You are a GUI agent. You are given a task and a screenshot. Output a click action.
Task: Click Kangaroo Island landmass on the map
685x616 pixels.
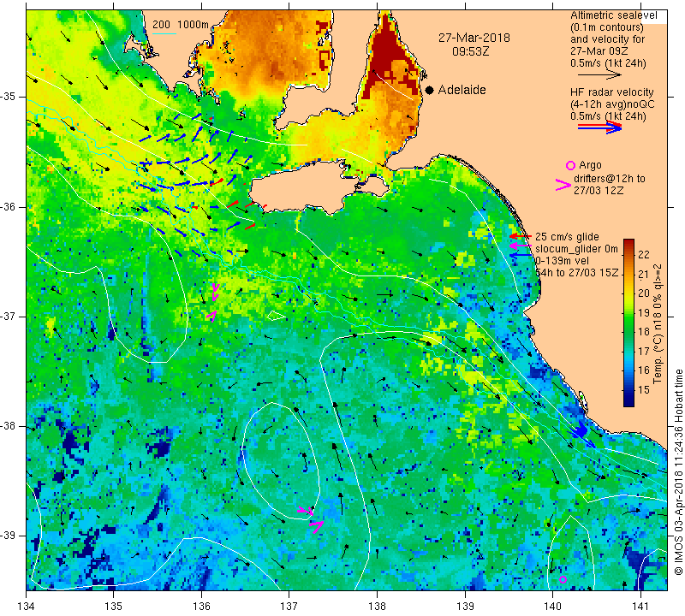(301, 190)
